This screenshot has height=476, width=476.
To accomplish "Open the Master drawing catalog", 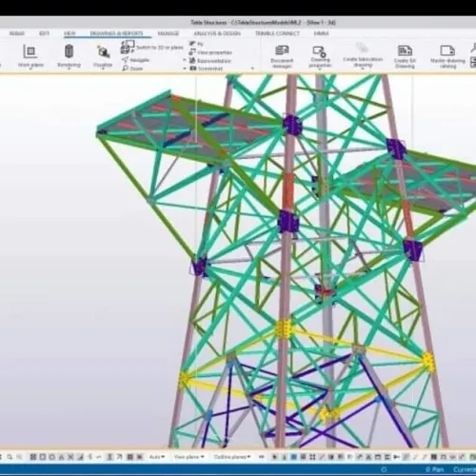I will tap(447, 56).
